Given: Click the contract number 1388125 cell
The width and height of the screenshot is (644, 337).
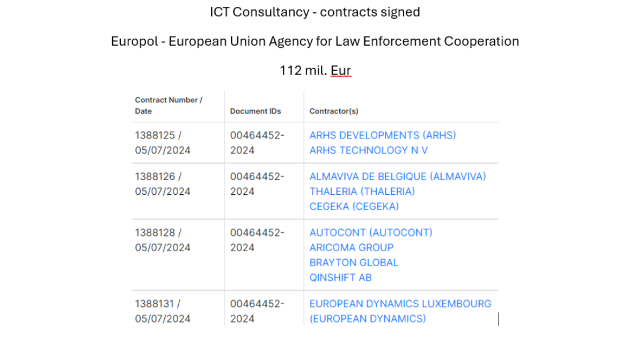Looking at the screenshot, I should (x=155, y=135).
